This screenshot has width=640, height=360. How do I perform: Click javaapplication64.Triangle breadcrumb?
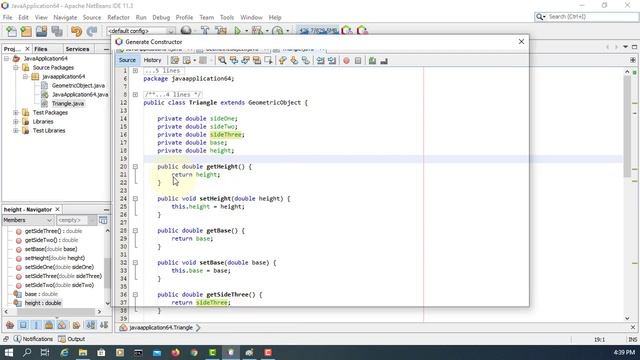[x=160, y=327]
